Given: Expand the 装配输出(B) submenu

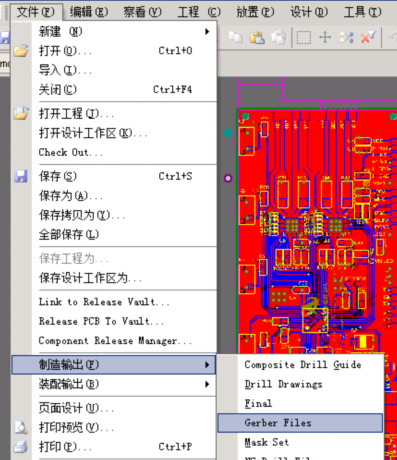Looking at the screenshot, I should click(x=114, y=384).
